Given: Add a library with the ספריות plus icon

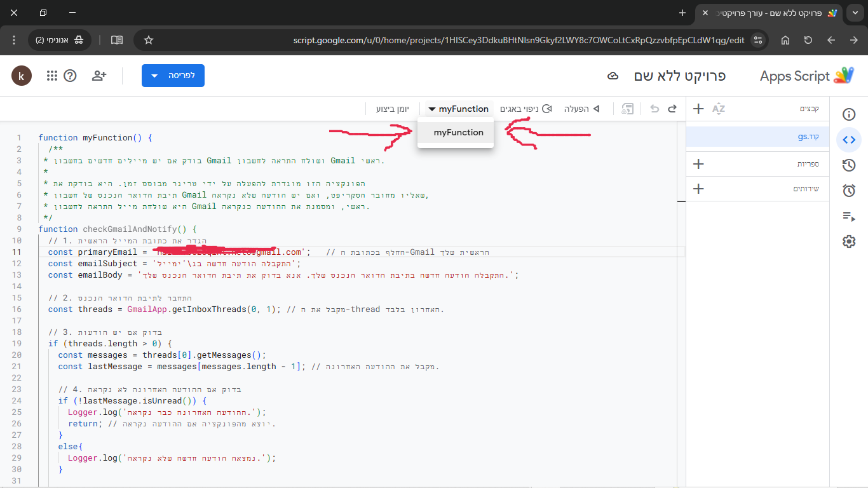Looking at the screenshot, I should click(x=698, y=164).
